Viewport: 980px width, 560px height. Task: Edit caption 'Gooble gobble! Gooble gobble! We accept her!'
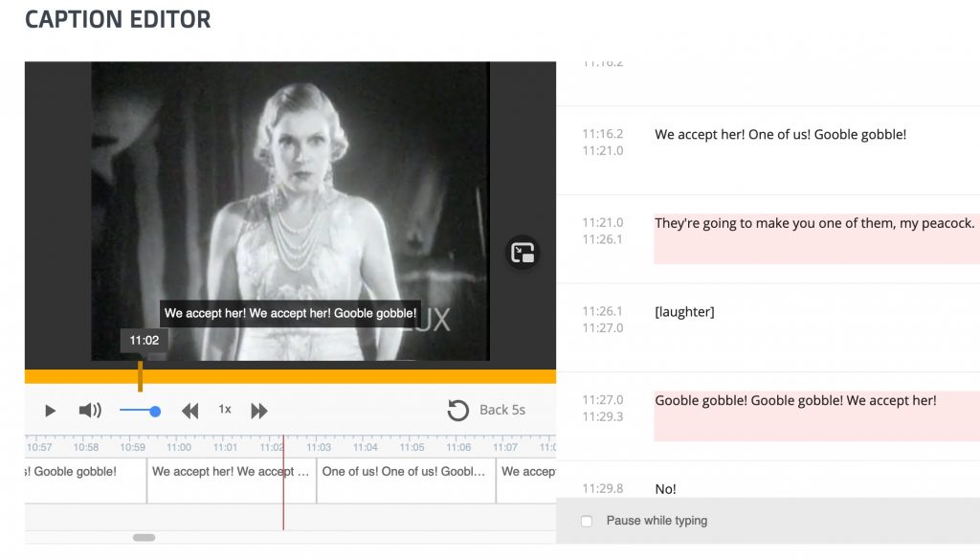pos(795,401)
